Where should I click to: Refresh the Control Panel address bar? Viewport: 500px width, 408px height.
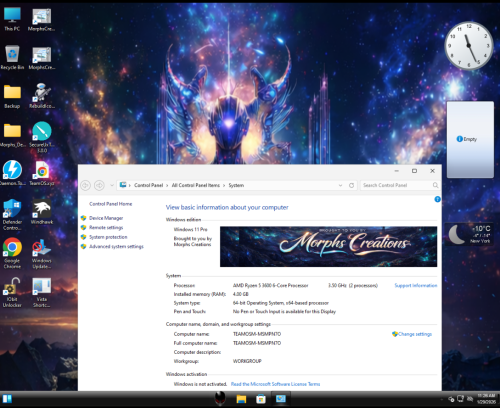coord(351,185)
